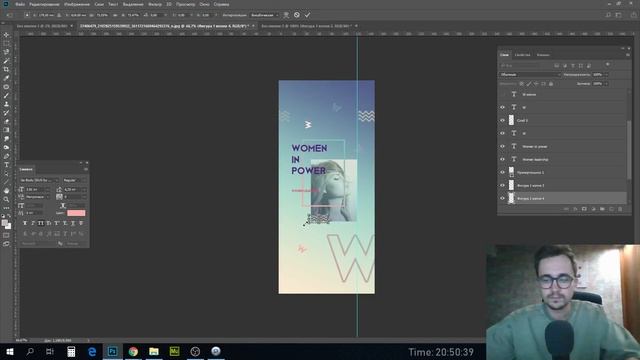The width and height of the screenshot is (640, 360).
Task: Toggle layer filter on/off switch
Action: tap(608, 64)
